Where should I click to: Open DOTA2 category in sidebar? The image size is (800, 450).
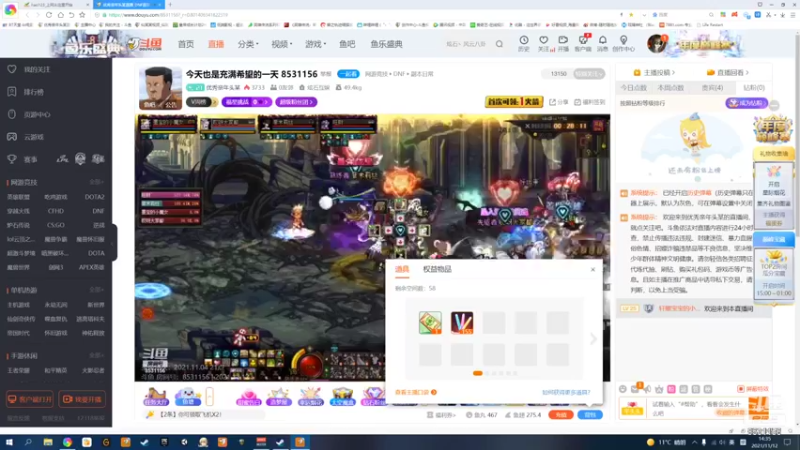(x=94, y=197)
